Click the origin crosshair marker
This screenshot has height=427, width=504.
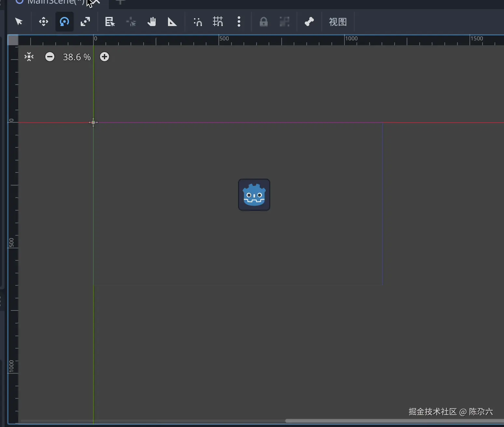point(93,122)
